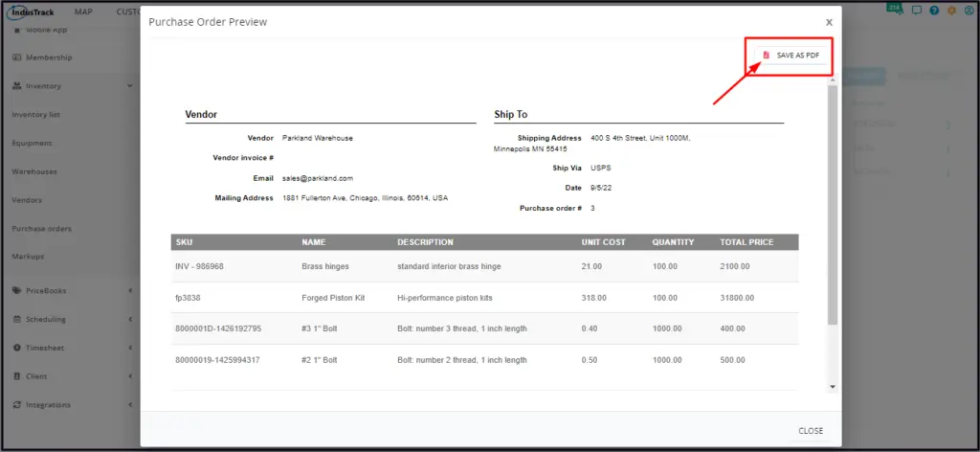
Task: Open Markups in the sidebar
Action: click(28, 257)
